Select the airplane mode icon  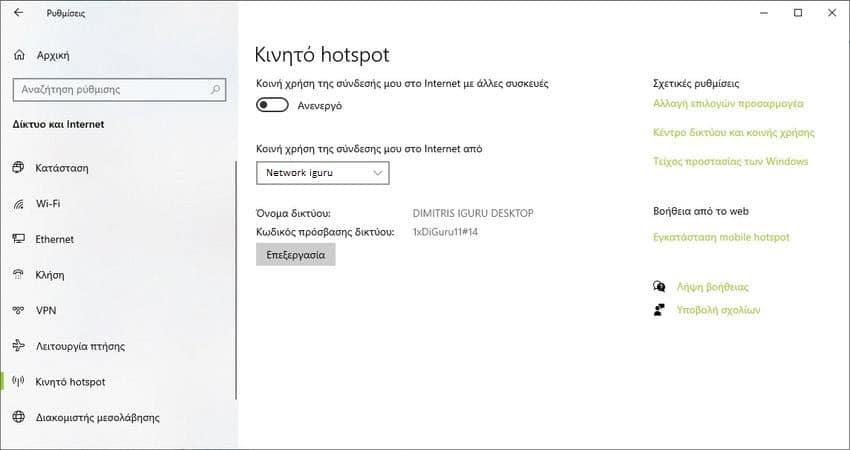18,346
